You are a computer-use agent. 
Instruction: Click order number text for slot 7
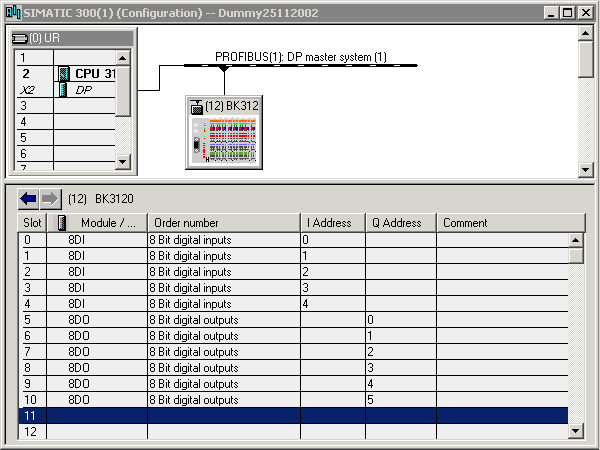point(194,352)
